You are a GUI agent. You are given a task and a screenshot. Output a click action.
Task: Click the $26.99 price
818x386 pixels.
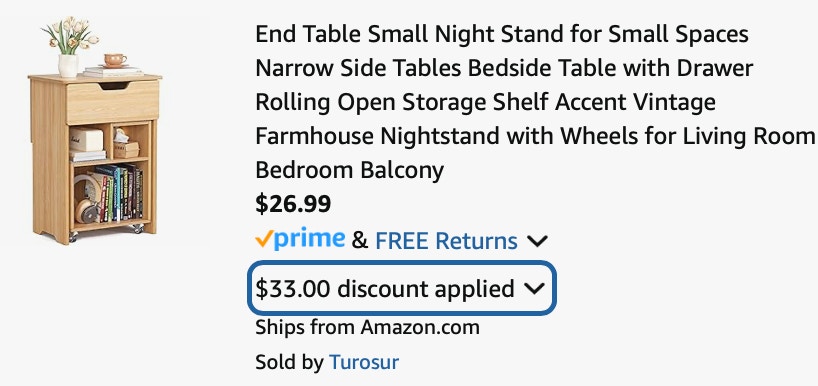pos(293,204)
